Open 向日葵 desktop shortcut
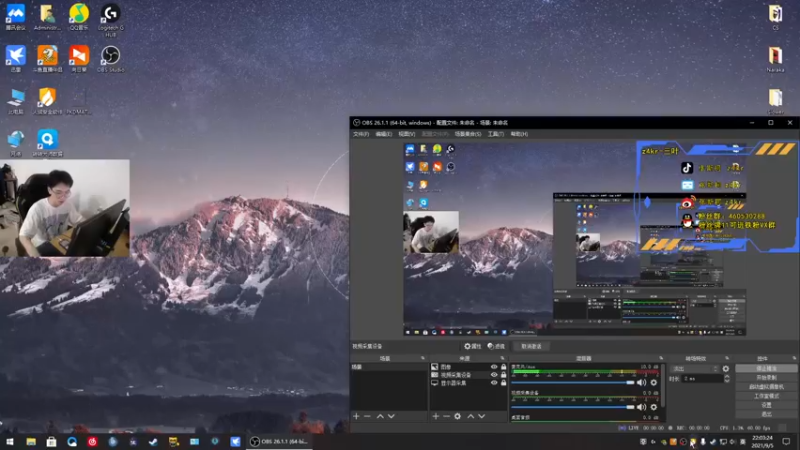 coord(79,59)
